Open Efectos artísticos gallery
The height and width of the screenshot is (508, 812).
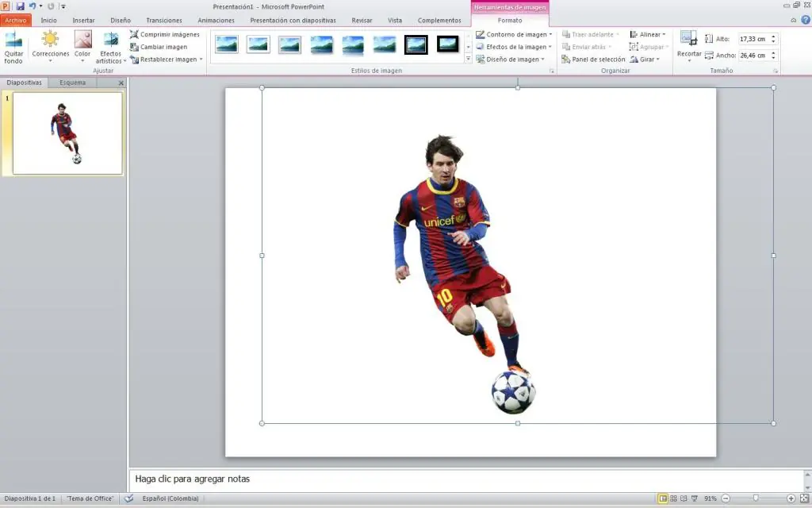coord(111,48)
